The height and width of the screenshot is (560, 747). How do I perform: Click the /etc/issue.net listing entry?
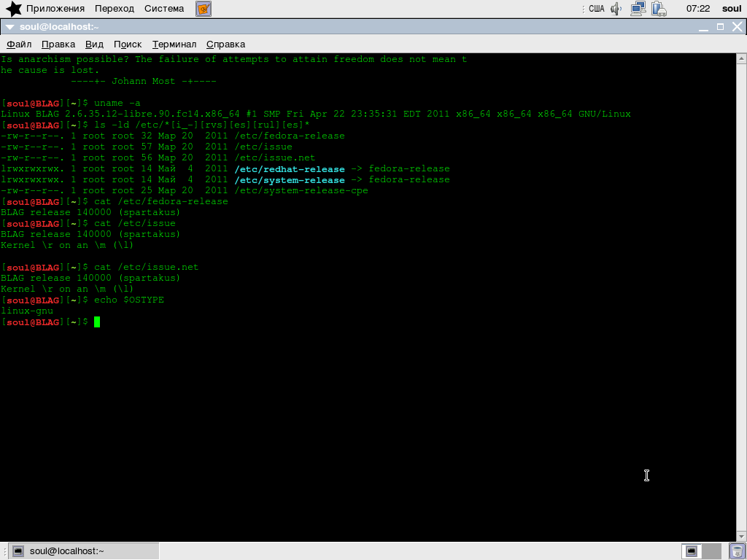275,157
